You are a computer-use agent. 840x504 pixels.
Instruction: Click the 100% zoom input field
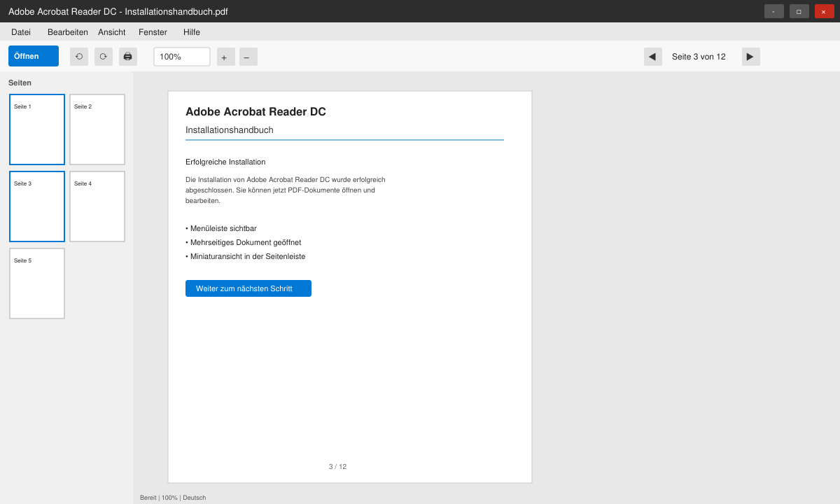pyautogui.click(x=182, y=57)
